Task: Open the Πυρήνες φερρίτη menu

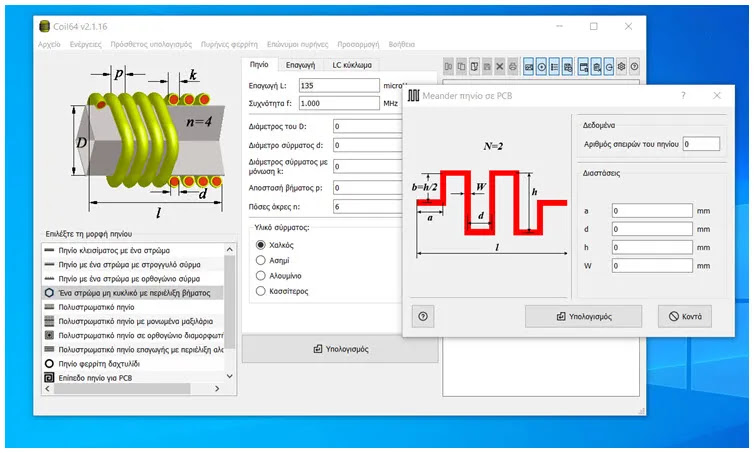Action: [x=229, y=44]
